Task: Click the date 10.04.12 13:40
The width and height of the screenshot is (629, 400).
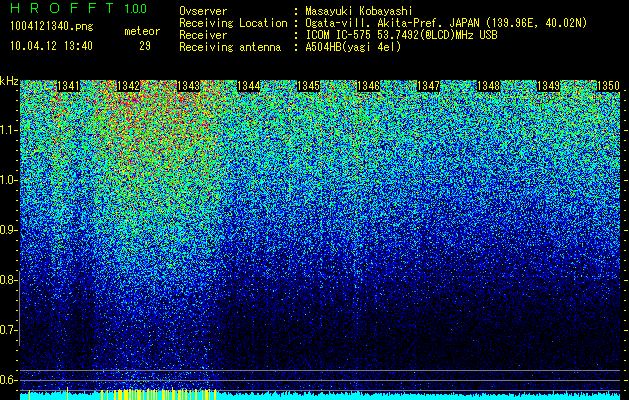Action: (x=51, y=46)
